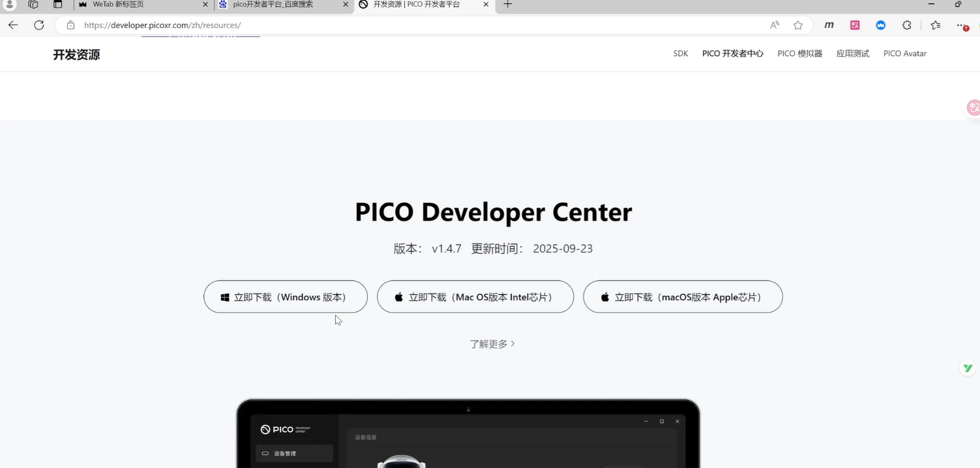980x468 pixels.
Task: Reload the page with refresh icon
Action: point(39,25)
